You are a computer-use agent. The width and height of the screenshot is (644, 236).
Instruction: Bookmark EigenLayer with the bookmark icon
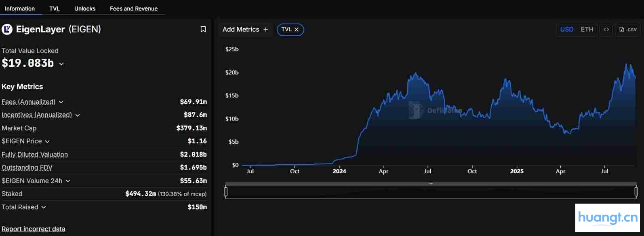203,29
